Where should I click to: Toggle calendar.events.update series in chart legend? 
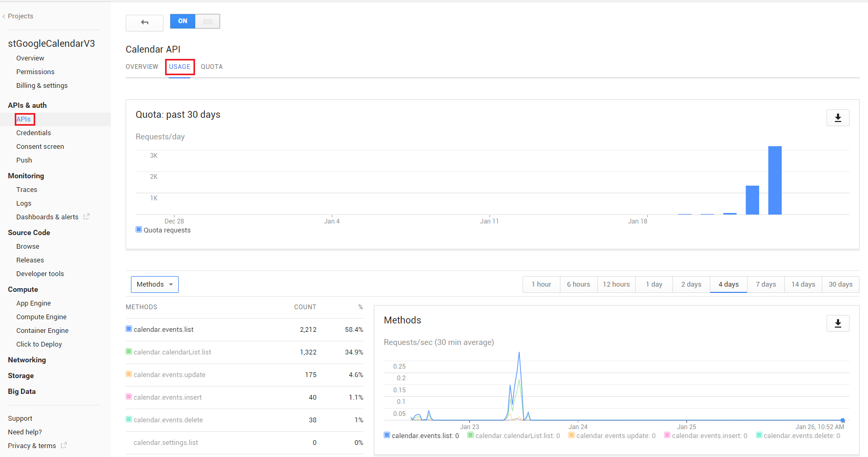tap(612, 435)
